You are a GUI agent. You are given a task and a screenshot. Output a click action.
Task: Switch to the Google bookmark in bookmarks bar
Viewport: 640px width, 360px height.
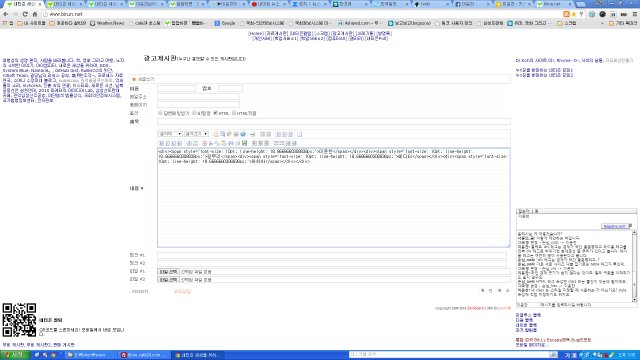(225, 23)
